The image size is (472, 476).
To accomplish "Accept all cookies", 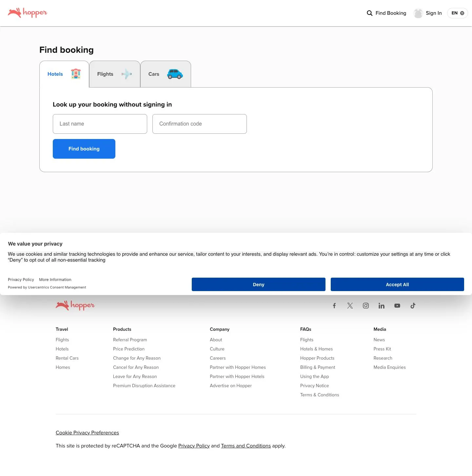I will tap(397, 285).
